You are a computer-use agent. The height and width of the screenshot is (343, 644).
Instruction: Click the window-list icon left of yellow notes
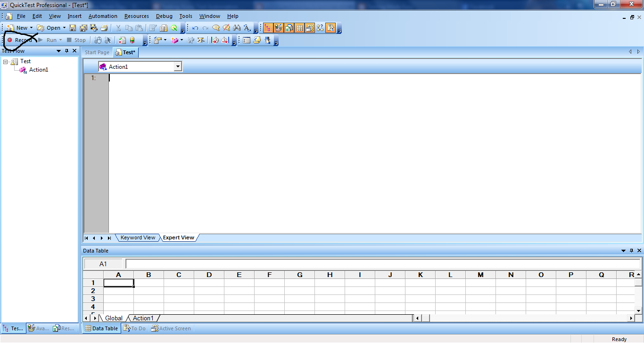point(247,40)
